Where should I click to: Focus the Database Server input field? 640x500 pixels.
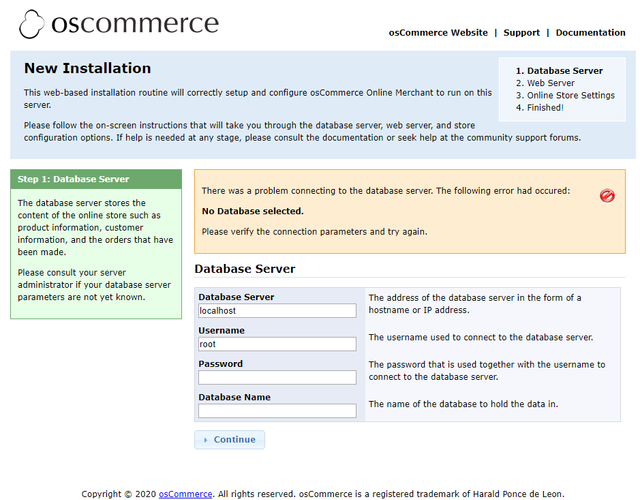click(277, 311)
